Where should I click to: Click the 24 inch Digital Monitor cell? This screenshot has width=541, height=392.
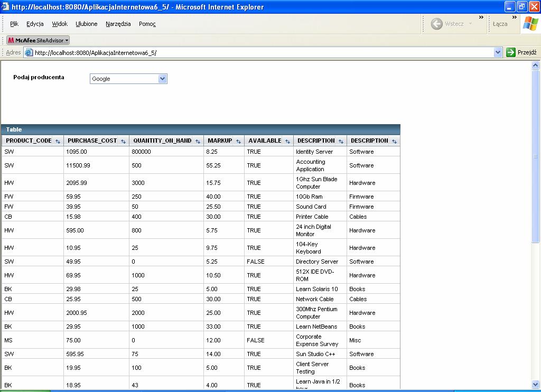click(x=320, y=230)
